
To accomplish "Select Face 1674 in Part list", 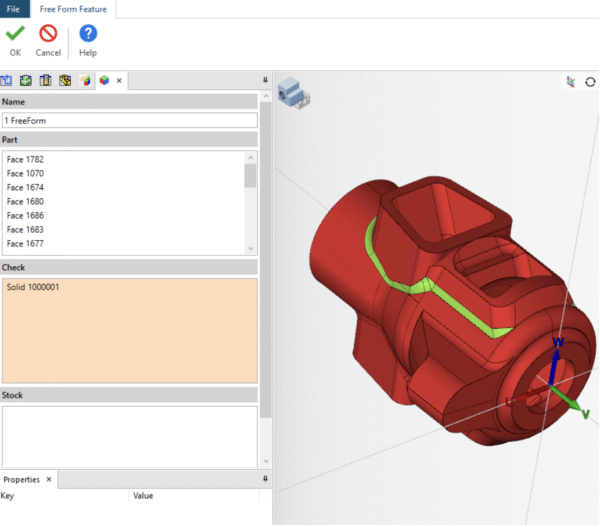I will pyautogui.click(x=25, y=188).
